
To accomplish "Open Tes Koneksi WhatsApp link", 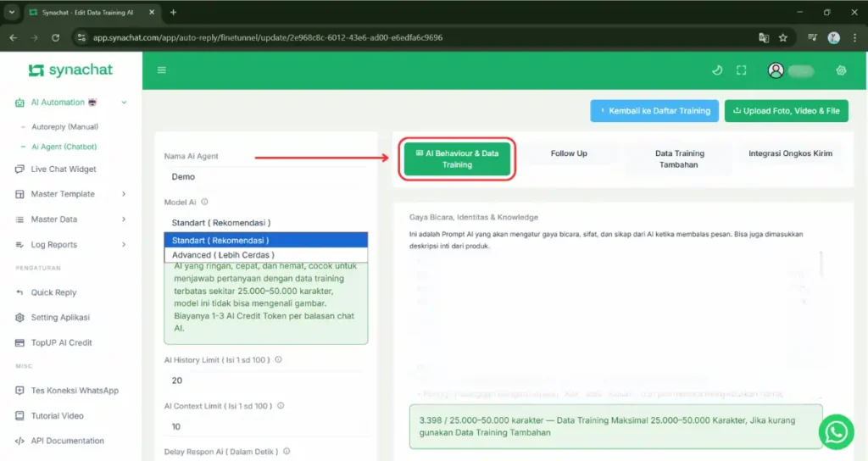I will pos(75,390).
